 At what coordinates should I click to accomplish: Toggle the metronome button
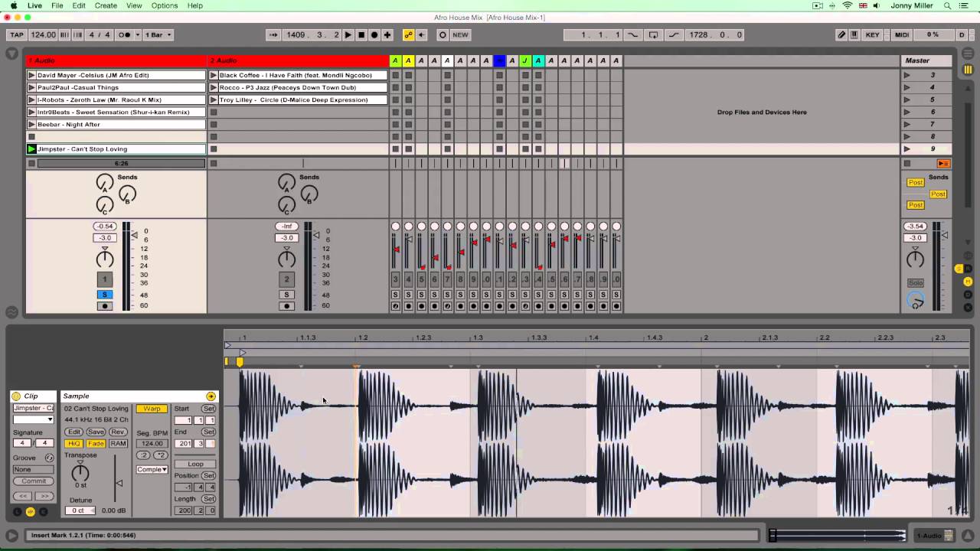(x=124, y=34)
